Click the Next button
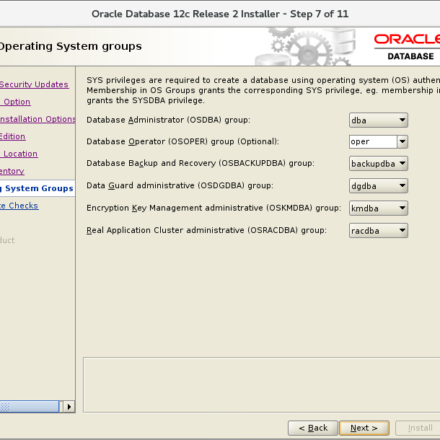Viewport: 440px width, 440px height. 364,428
